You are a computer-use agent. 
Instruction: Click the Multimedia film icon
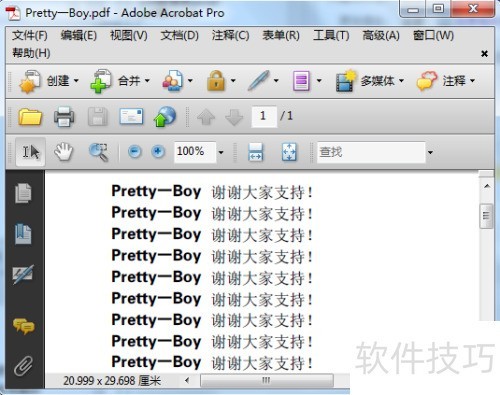(346, 81)
